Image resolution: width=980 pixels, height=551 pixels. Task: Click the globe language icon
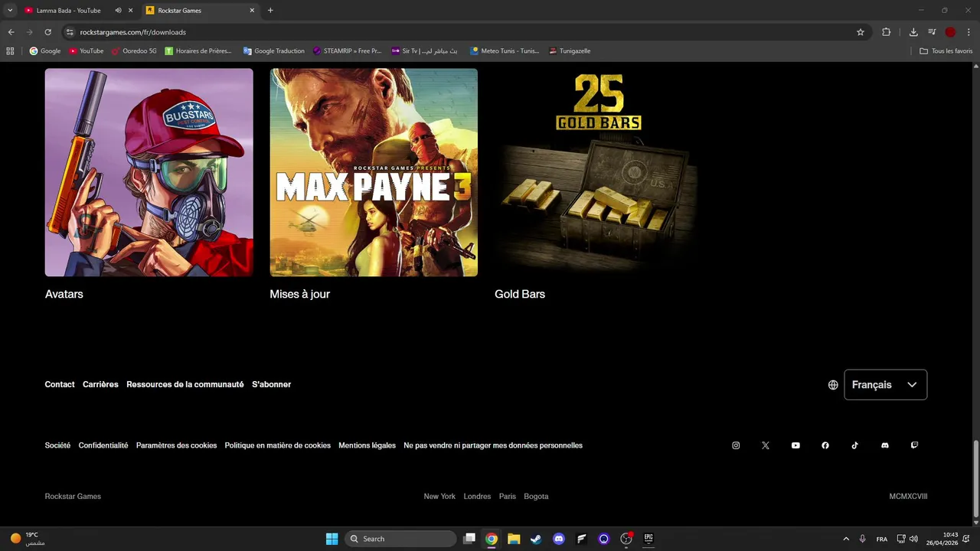pyautogui.click(x=833, y=385)
